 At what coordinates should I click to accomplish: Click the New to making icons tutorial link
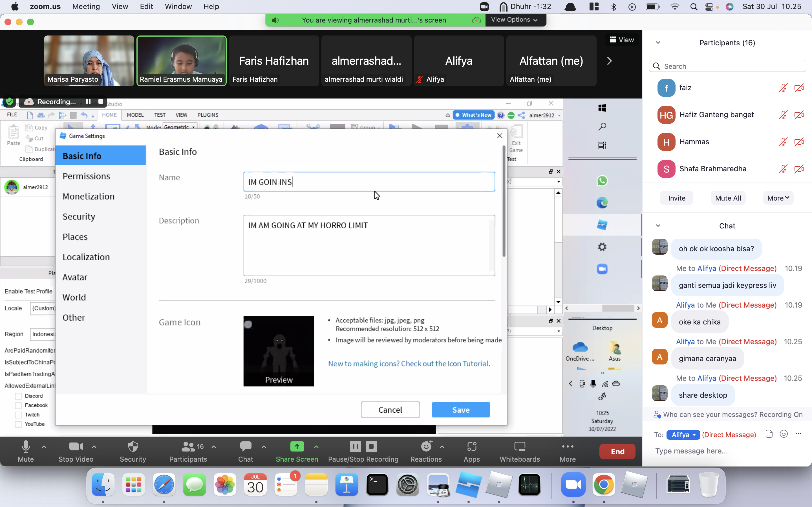pyautogui.click(x=409, y=363)
